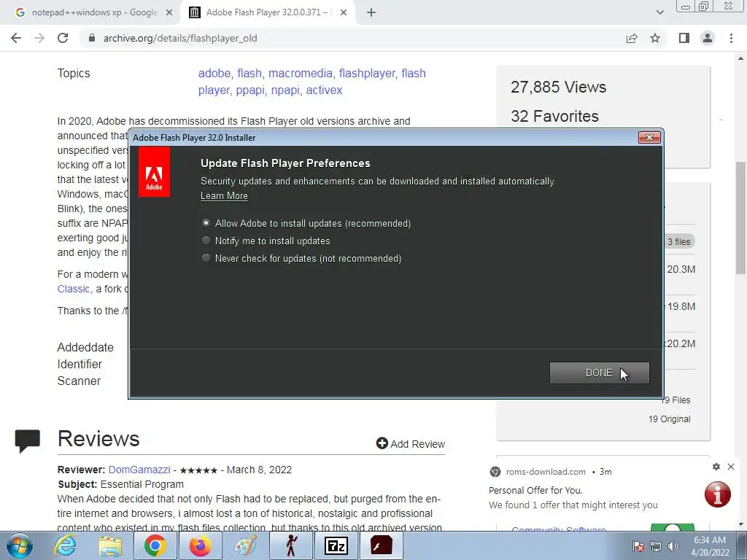Click scrollbar up arrow
Image resolution: width=747 pixels, height=560 pixels.
740,58
